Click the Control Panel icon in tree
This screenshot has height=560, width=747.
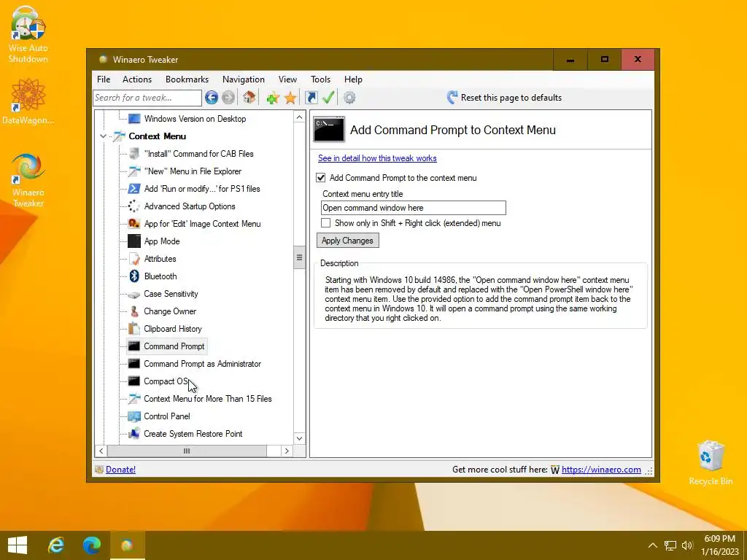tap(134, 416)
